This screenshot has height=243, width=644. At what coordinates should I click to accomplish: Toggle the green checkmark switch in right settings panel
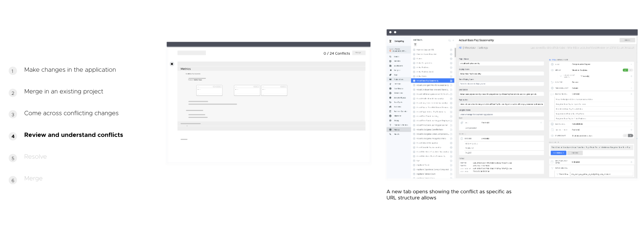[625, 70]
